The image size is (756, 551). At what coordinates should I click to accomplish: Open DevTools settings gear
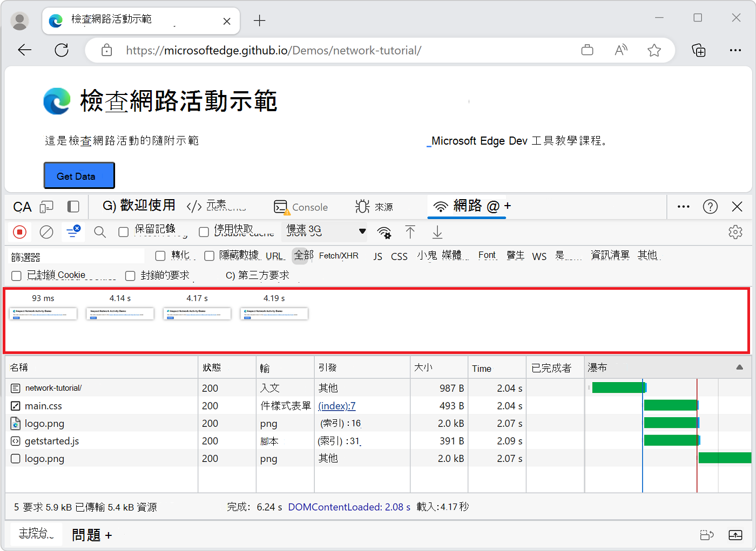(735, 232)
